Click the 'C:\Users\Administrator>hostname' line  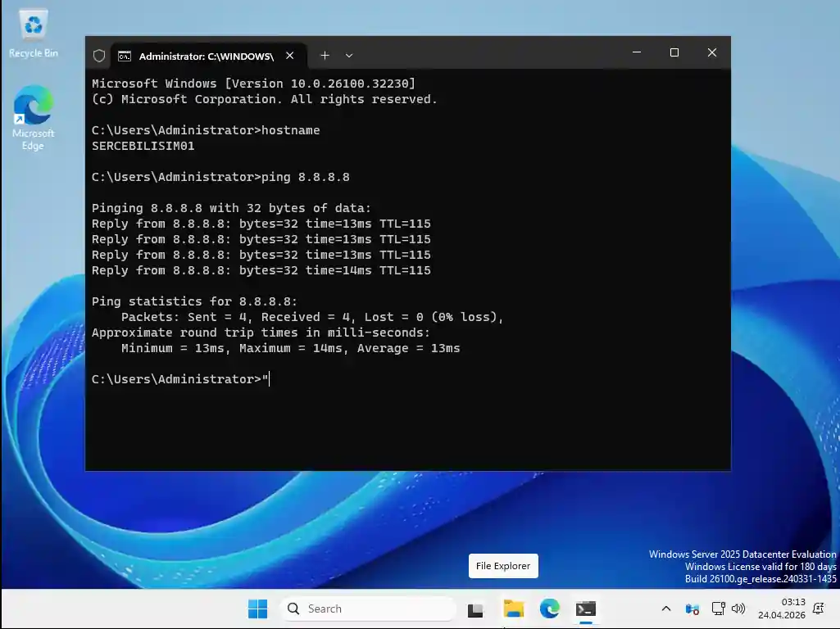pyautogui.click(x=206, y=130)
